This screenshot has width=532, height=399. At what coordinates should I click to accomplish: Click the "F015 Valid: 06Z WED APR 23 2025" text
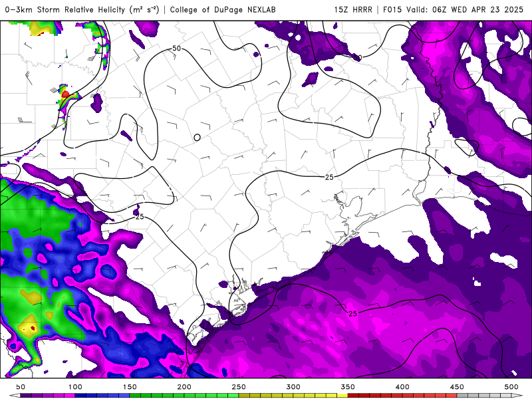pos(454,9)
